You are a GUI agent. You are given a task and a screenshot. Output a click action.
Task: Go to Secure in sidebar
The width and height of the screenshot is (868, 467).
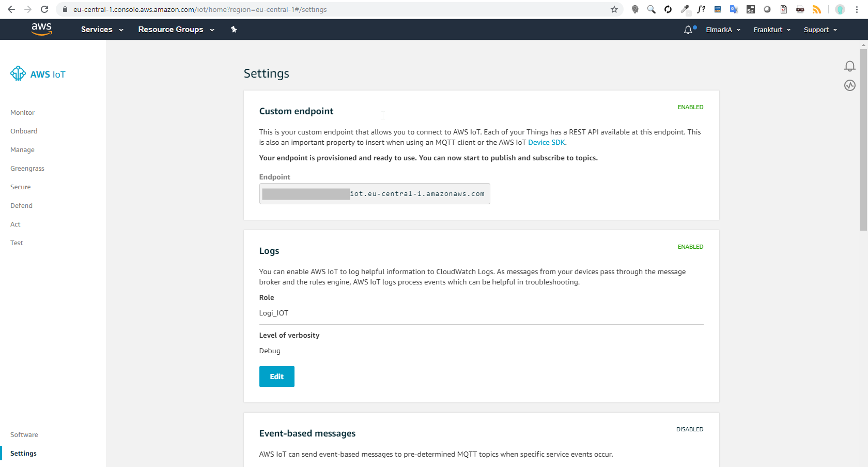(21, 187)
